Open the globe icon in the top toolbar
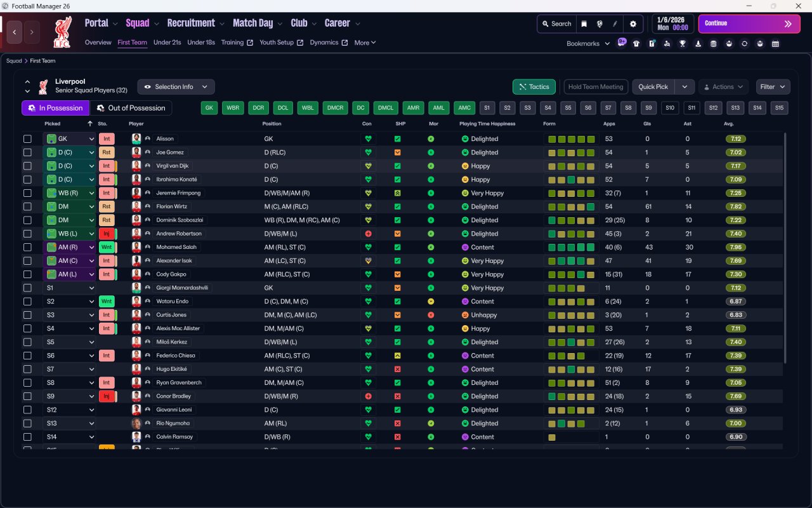Viewport: 812px width, 508px height. (599, 24)
